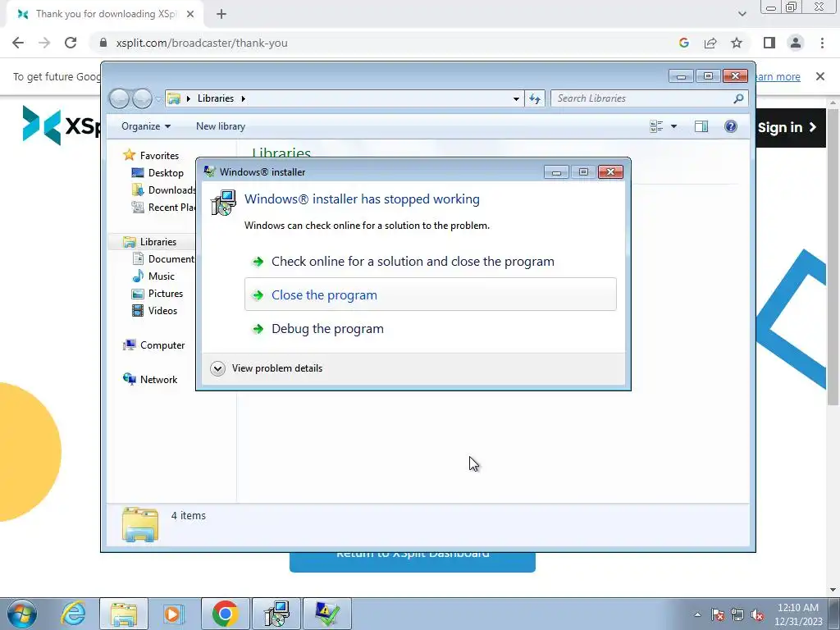Click Action Center flag tray icon
The width and height of the screenshot is (840, 630).
(717, 614)
